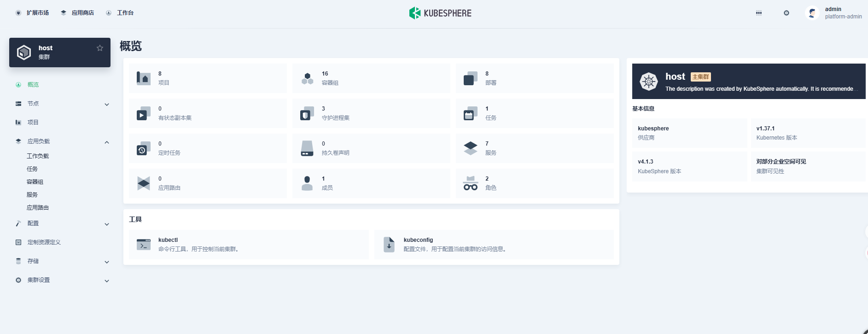The width and height of the screenshot is (868, 334).
Task: Click the 守护进程集 shield icon
Action: pyautogui.click(x=307, y=113)
